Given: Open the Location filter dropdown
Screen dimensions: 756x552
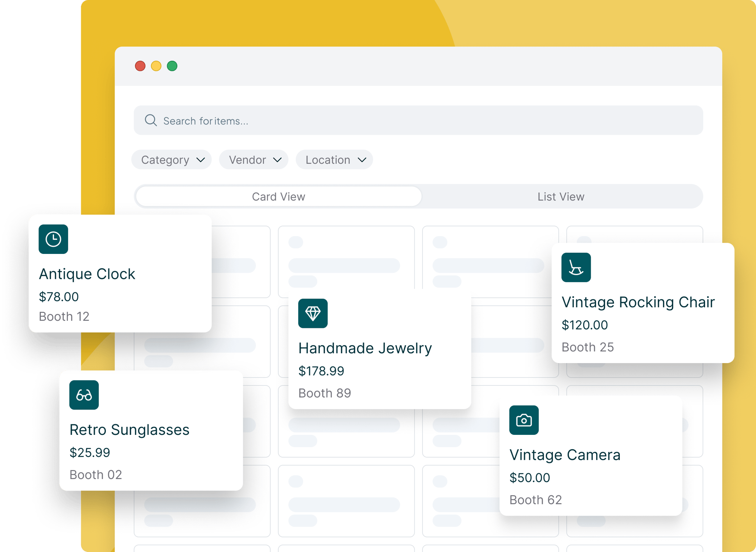Looking at the screenshot, I should pos(335,160).
